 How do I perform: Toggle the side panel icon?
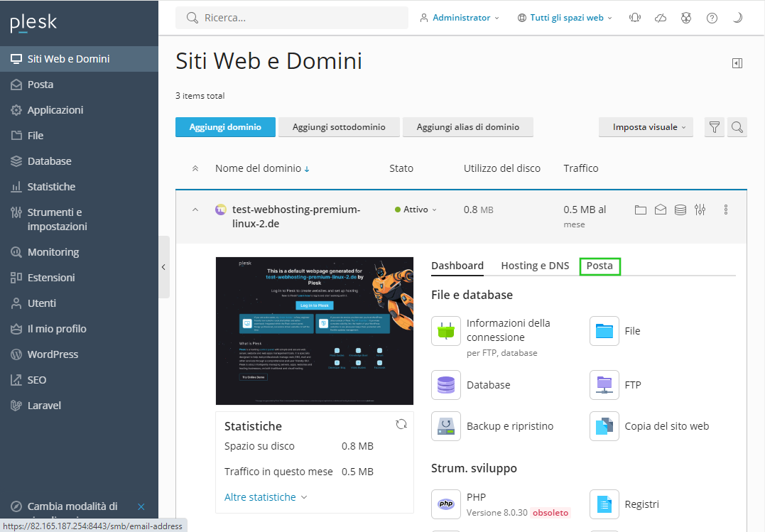click(x=737, y=63)
